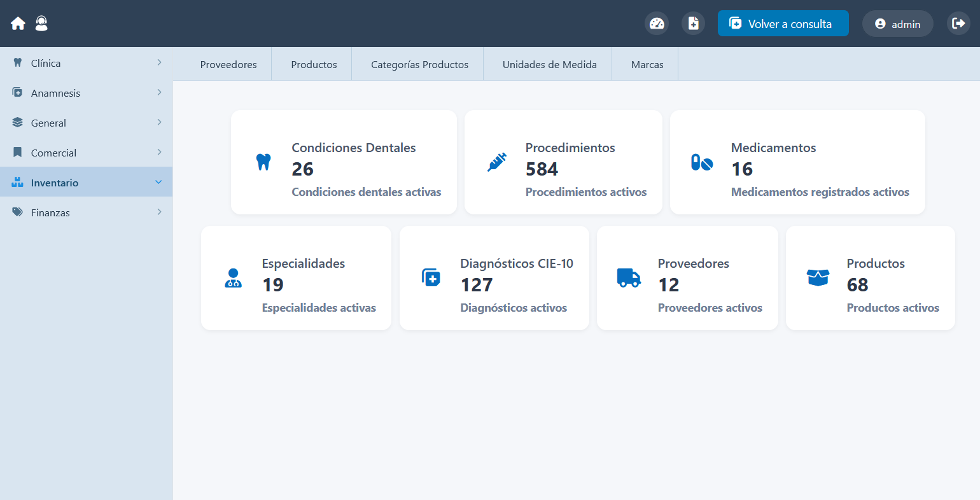This screenshot has width=980, height=500.
Task: Click the Volver a consulta button
Action: [x=783, y=24]
